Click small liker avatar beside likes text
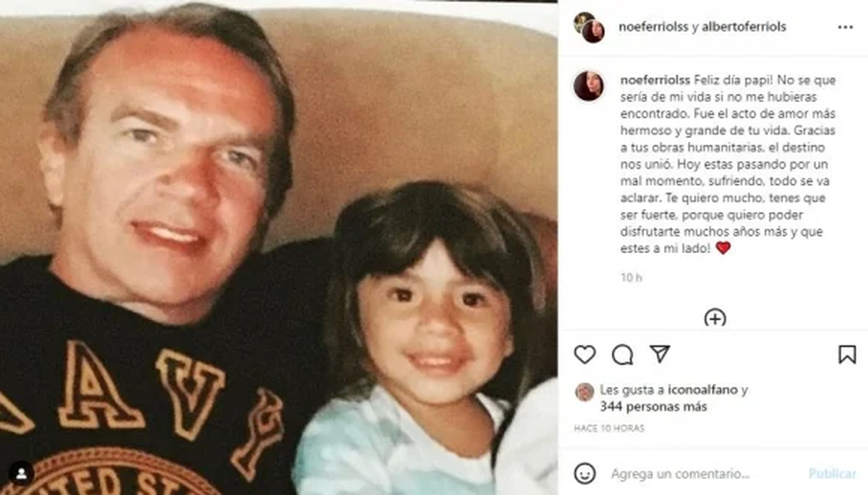 tap(584, 392)
